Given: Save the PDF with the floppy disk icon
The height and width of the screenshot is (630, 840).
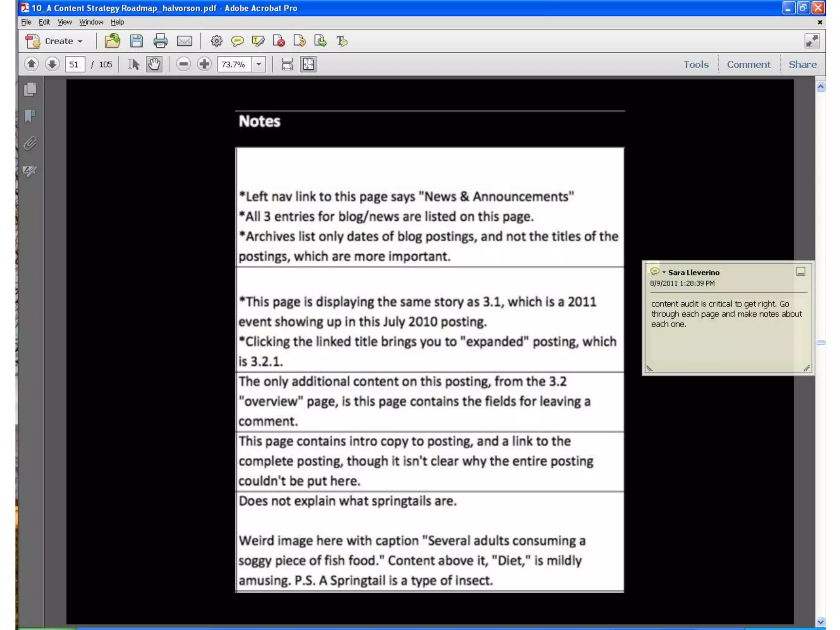Looking at the screenshot, I should (136, 41).
